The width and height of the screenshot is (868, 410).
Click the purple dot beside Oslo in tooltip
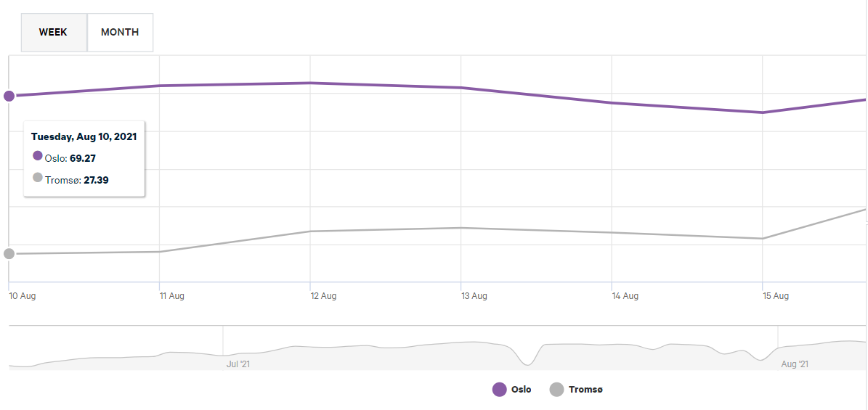[x=38, y=155]
